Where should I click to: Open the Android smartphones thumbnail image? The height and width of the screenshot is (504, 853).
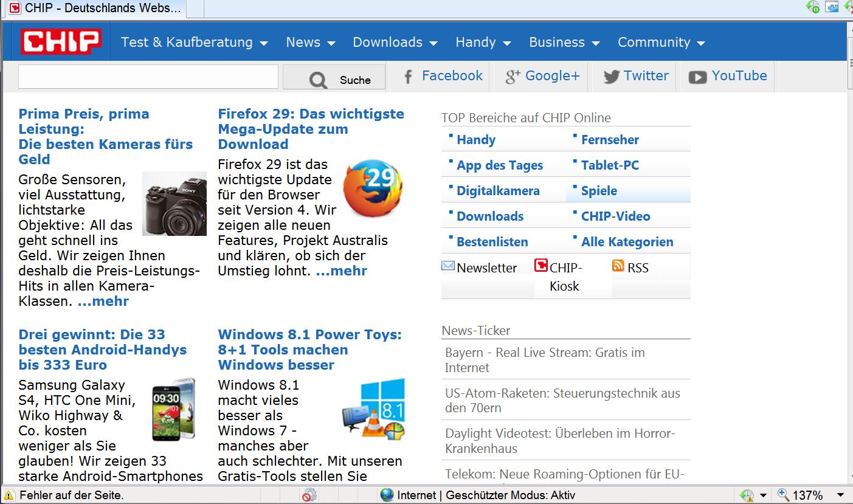click(174, 409)
